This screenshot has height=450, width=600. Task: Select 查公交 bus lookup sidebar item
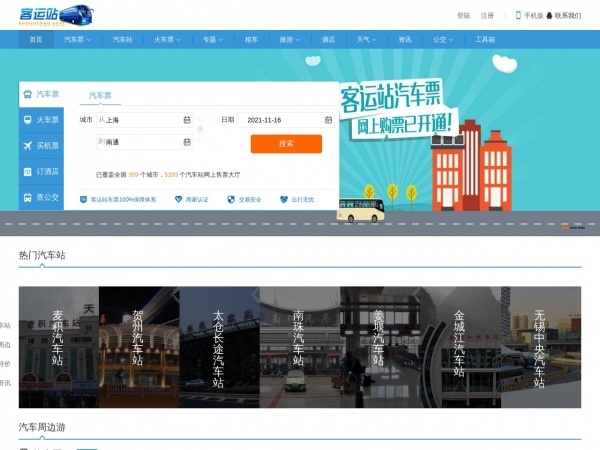click(42, 198)
